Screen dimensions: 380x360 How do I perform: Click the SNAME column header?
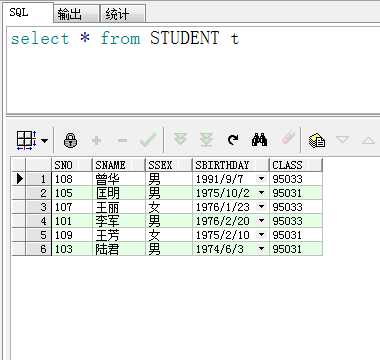tap(118, 165)
